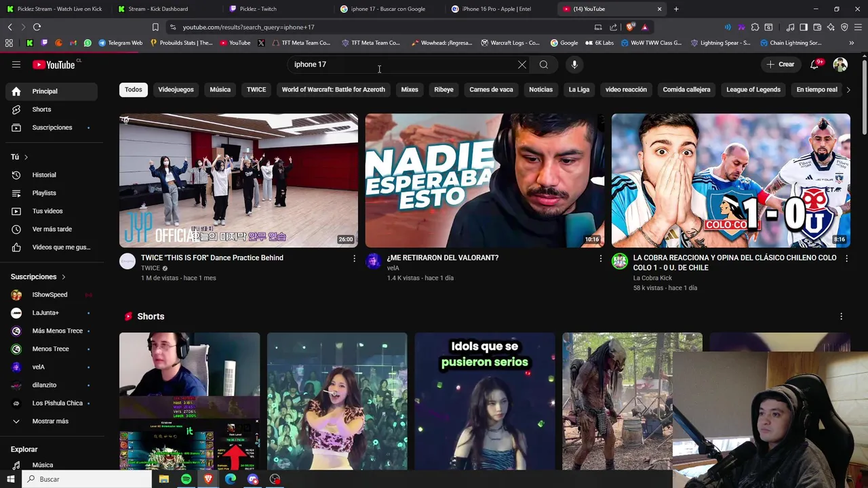Viewport: 868px width, 488px height.
Task: Select the Música filter chip
Action: pyautogui.click(x=220, y=89)
